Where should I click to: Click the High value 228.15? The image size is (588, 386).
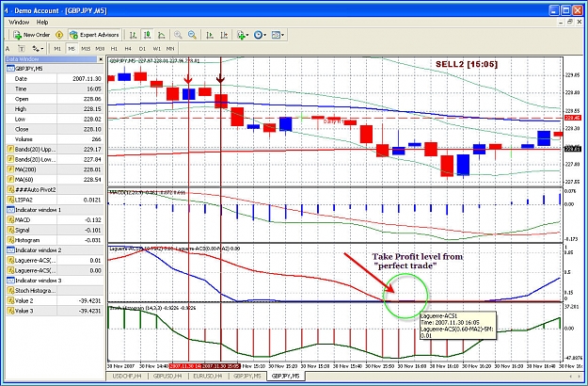(x=92, y=109)
